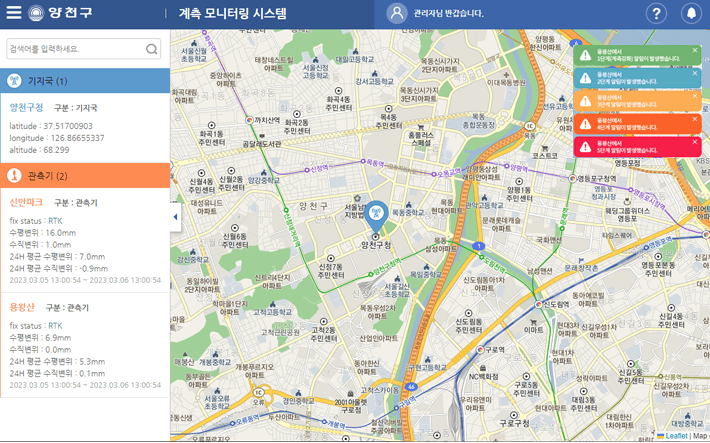The width and height of the screenshot is (710, 443).
Task: Click 구로역 station marker on map
Action: pyautogui.click(x=480, y=349)
